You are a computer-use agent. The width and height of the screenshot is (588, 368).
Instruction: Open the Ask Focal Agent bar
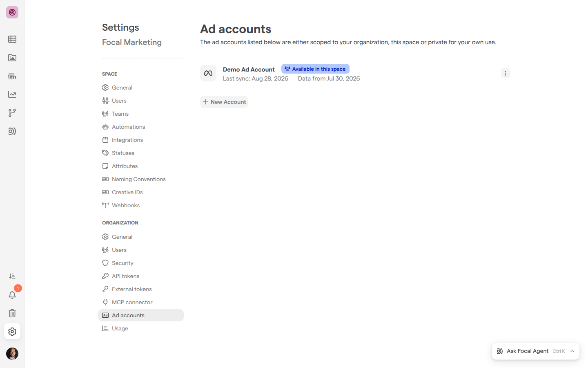(x=535, y=351)
